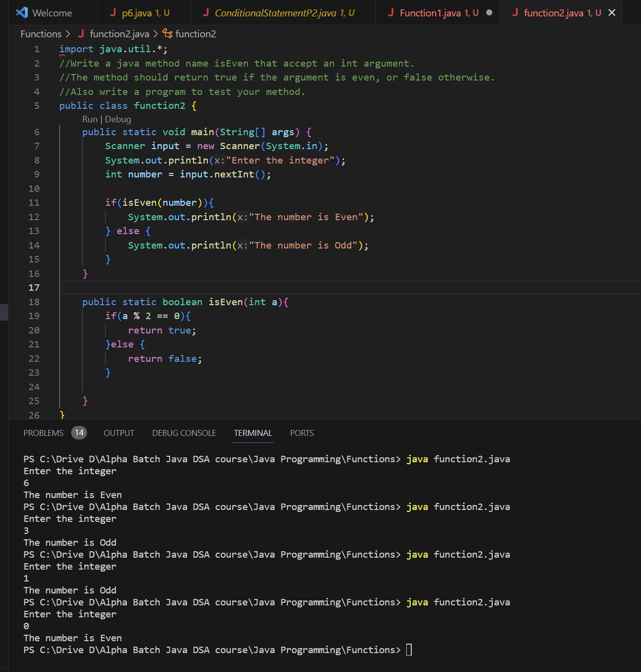The width and height of the screenshot is (641, 672).
Task: Click the comment 'Also write a program to test'
Action: pos(182,91)
